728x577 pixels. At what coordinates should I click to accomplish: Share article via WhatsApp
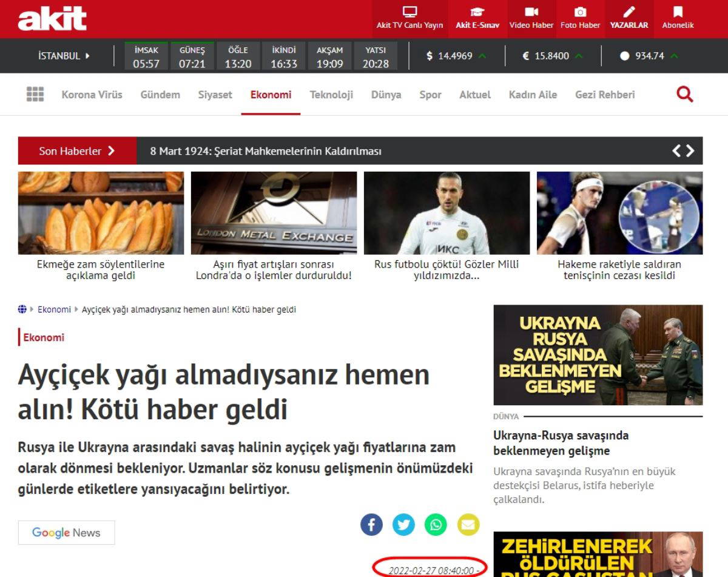(x=436, y=524)
